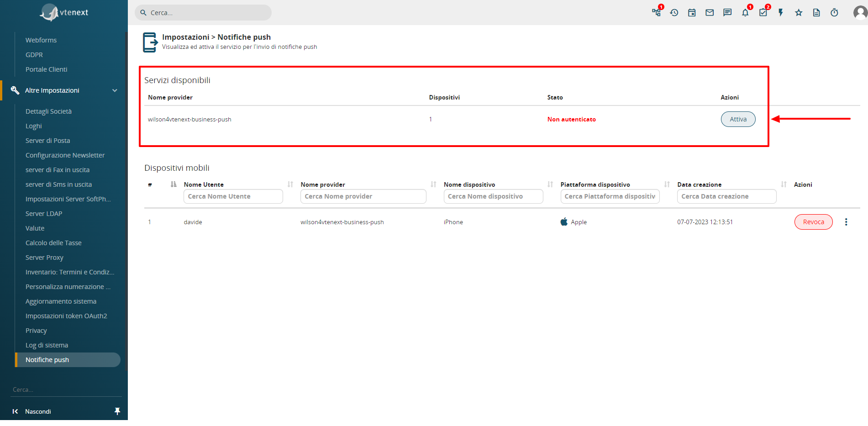
Task: Open Impostazioni Server SoftPhone entry
Action: (68, 199)
